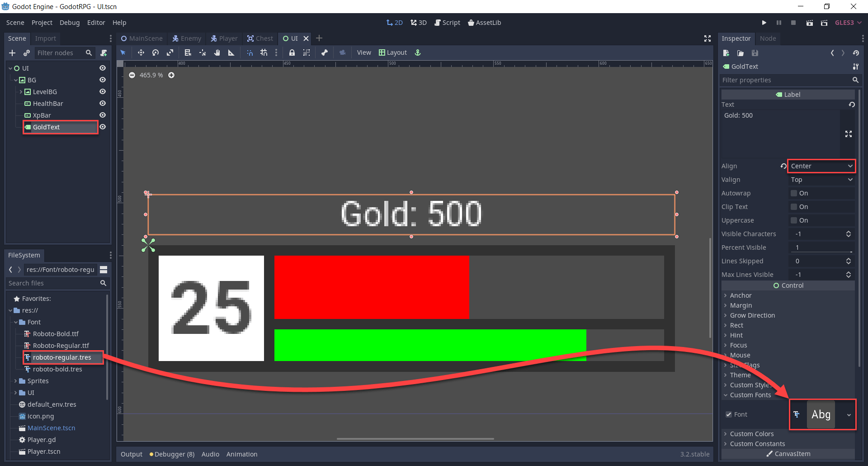Click the Layout button above the canvas

[393, 52]
